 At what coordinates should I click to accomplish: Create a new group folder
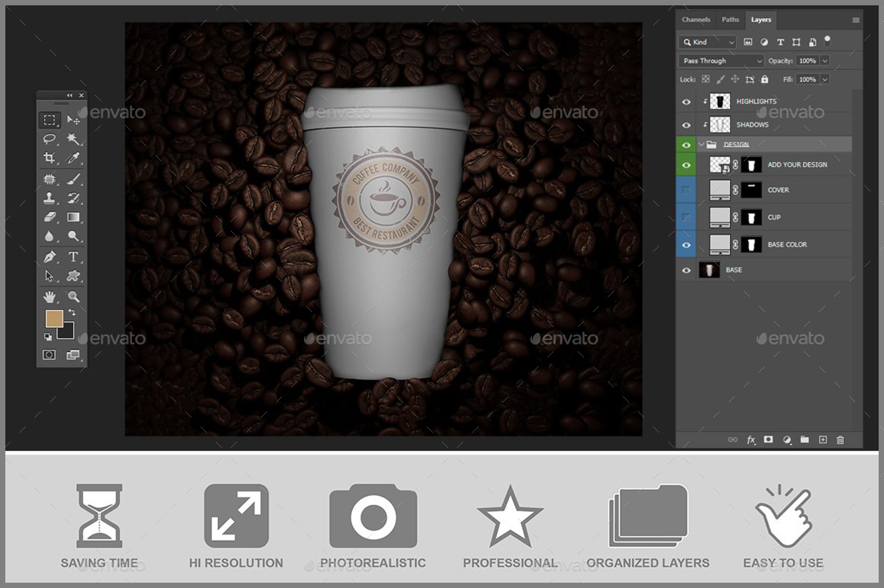(805, 440)
